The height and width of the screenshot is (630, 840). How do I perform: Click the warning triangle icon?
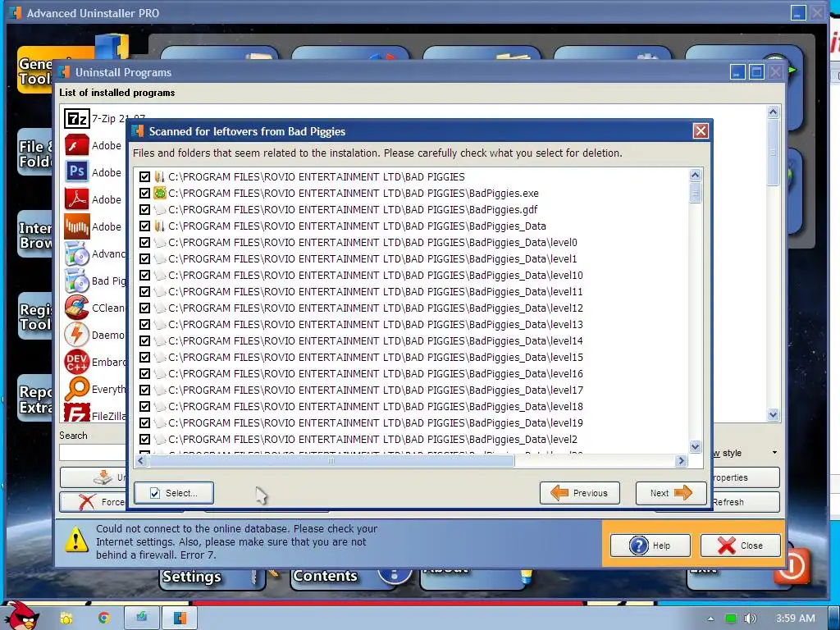pyautogui.click(x=76, y=540)
